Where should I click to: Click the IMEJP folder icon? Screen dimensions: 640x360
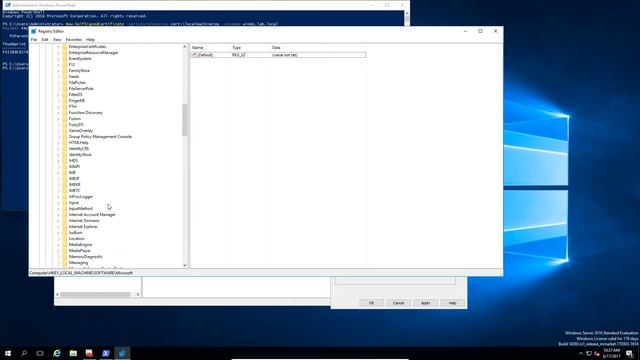click(64, 178)
